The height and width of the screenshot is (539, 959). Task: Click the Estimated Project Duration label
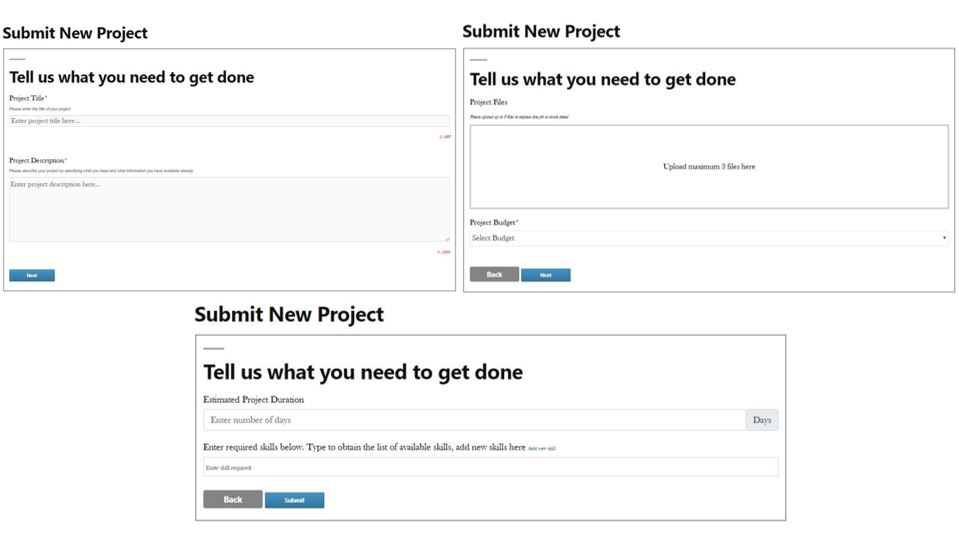tap(253, 399)
